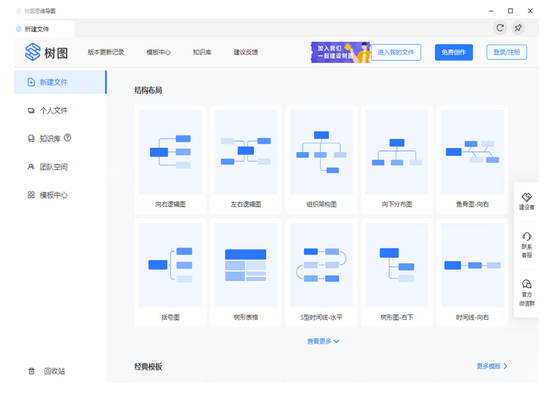557x399 pixels.
Task: Click the 建设者 icon on the right panel
Action: pyautogui.click(x=526, y=197)
